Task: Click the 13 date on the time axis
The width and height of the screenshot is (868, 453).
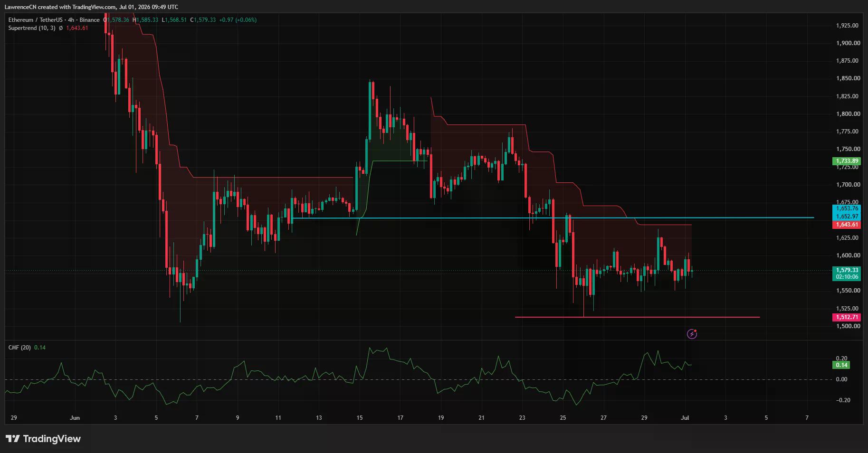Action: coord(319,418)
